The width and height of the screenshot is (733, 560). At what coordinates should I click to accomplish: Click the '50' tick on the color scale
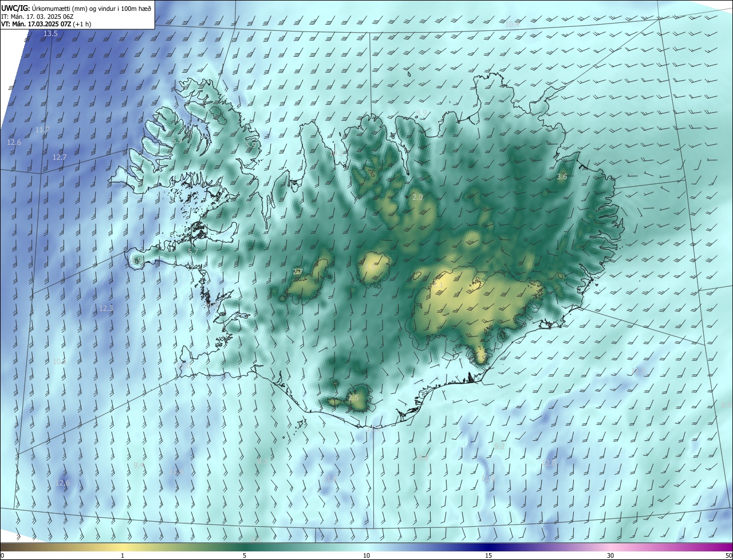tap(728, 555)
